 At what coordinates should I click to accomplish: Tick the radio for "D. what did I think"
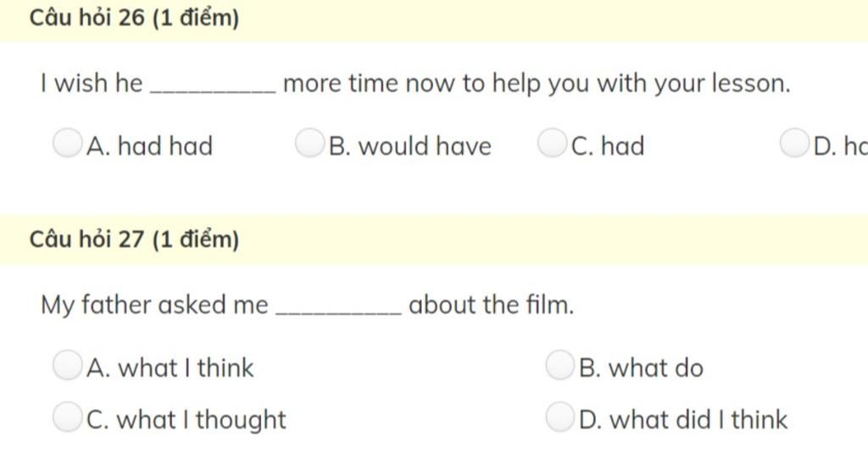(x=559, y=418)
